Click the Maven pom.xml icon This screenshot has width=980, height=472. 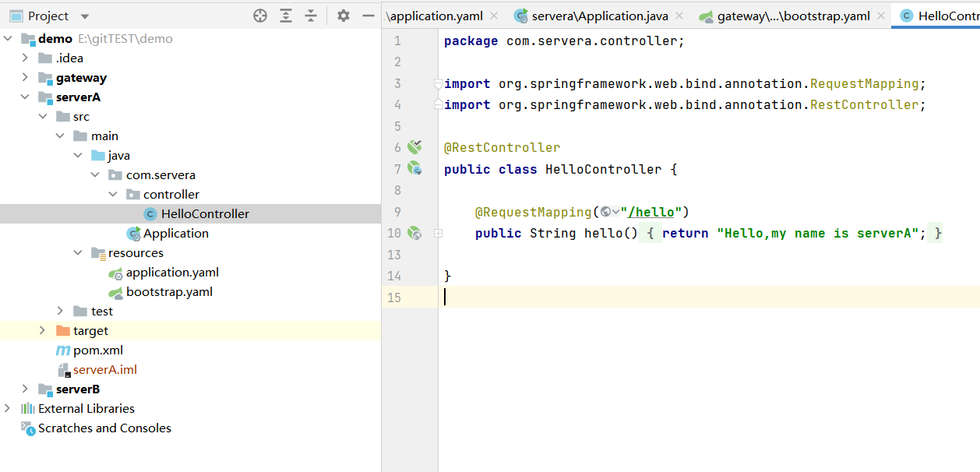point(63,350)
